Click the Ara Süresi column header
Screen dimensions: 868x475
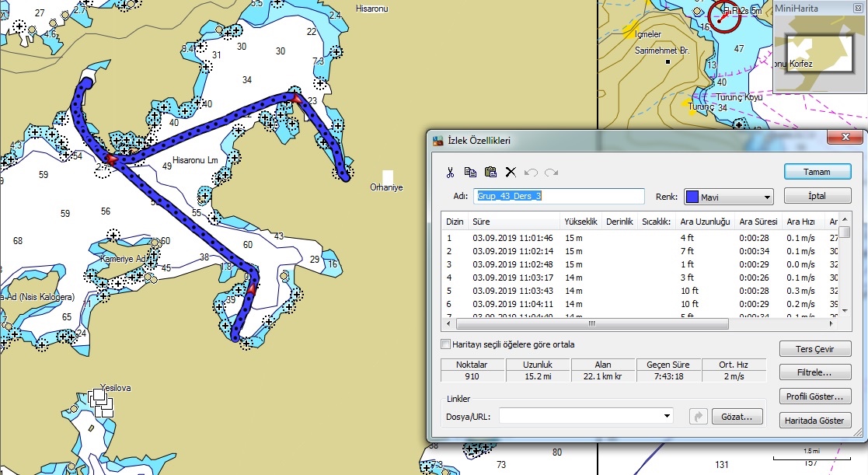(x=758, y=222)
